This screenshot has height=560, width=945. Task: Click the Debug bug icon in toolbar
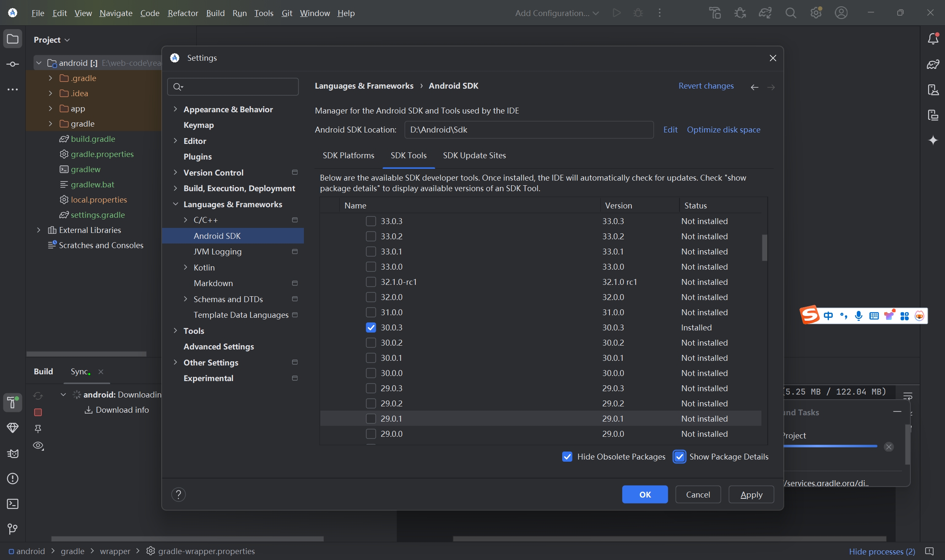click(x=638, y=13)
